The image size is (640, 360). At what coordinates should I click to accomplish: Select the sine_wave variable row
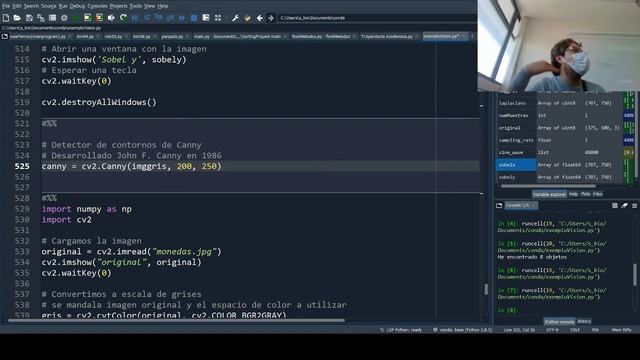[x=560, y=152]
